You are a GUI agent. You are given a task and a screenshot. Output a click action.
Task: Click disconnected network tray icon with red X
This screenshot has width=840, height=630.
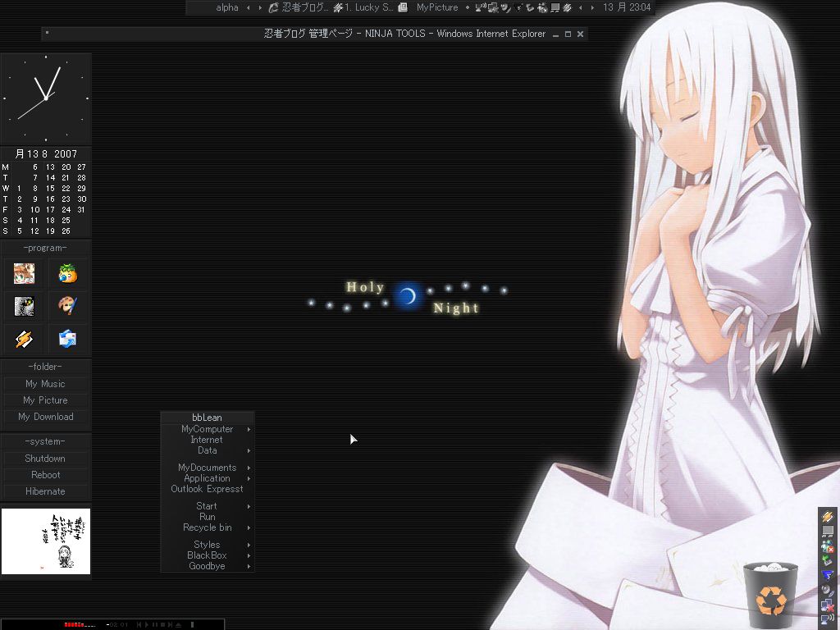click(x=828, y=605)
